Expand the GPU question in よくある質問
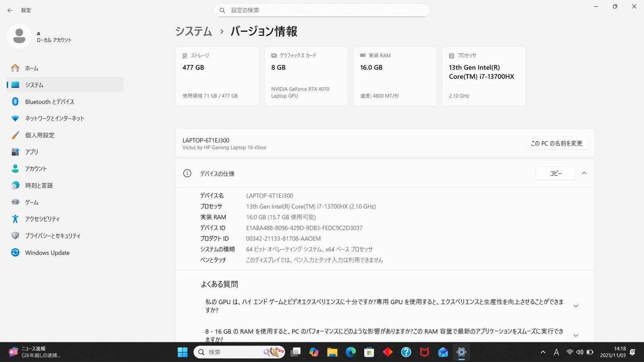 point(576,306)
